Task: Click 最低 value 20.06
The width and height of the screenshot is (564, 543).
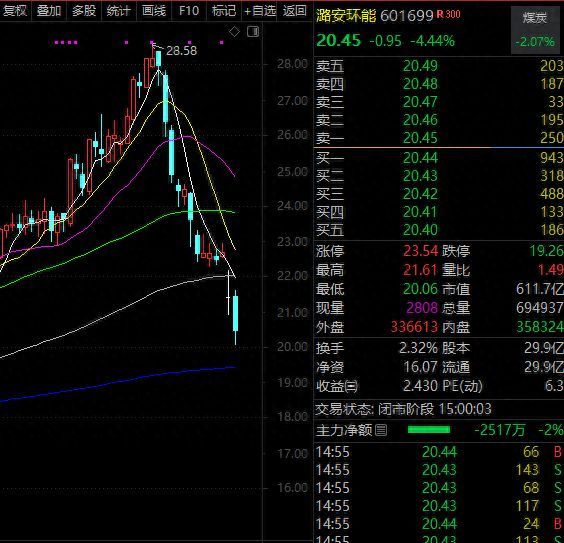Action: click(420, 289)
